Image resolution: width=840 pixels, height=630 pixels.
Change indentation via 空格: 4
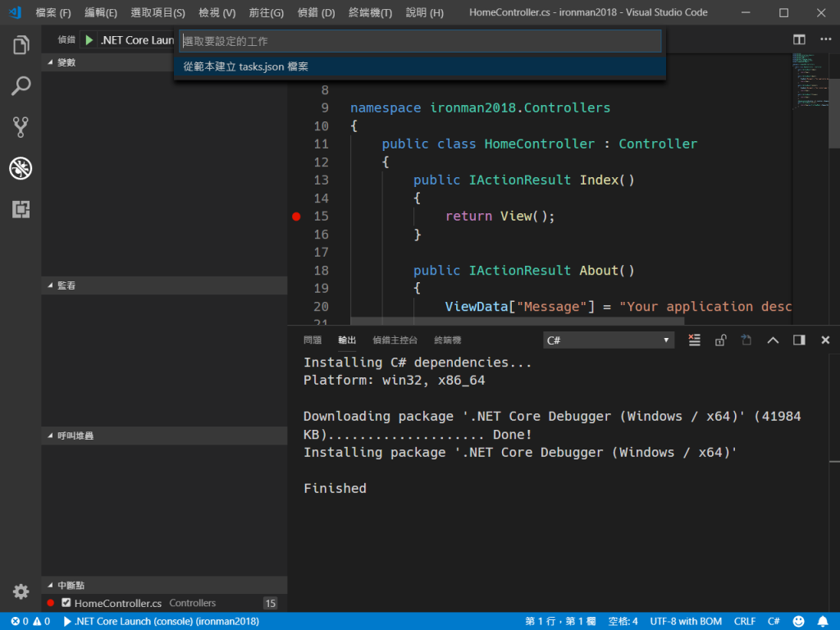[623, 622]
